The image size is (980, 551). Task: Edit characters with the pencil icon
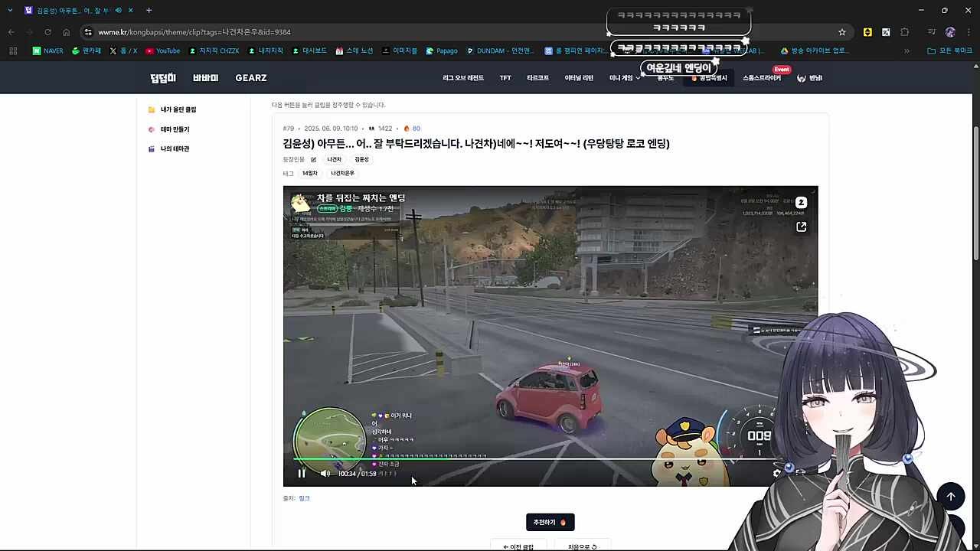(x=313, y=159)
